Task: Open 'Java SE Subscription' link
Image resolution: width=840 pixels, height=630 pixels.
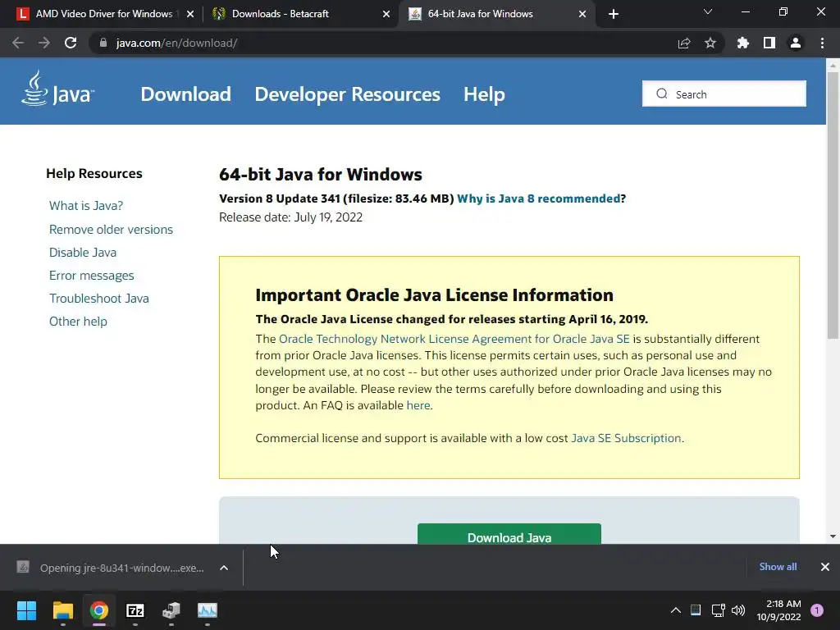Action: [x=626, y=438]
